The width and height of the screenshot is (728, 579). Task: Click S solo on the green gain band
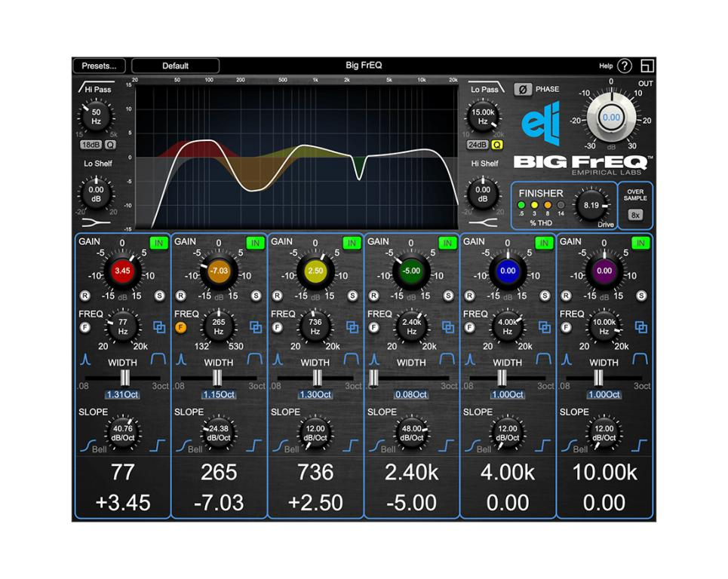pos(449,296)
